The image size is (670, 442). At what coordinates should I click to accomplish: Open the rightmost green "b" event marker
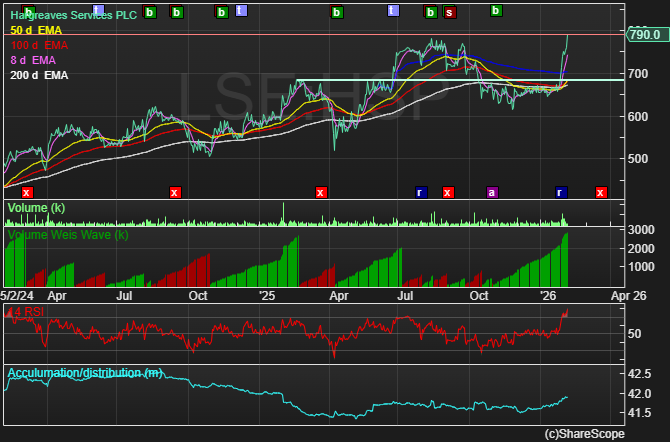point(495,11)
